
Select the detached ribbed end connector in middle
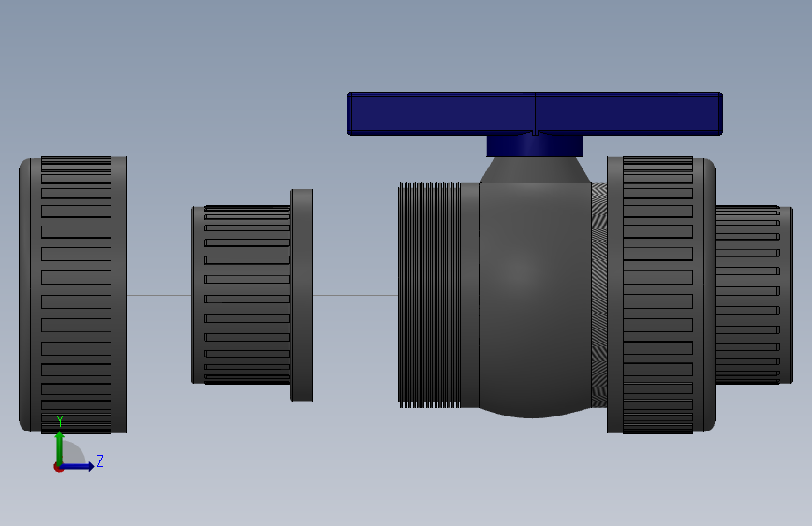tap(252, 295)
